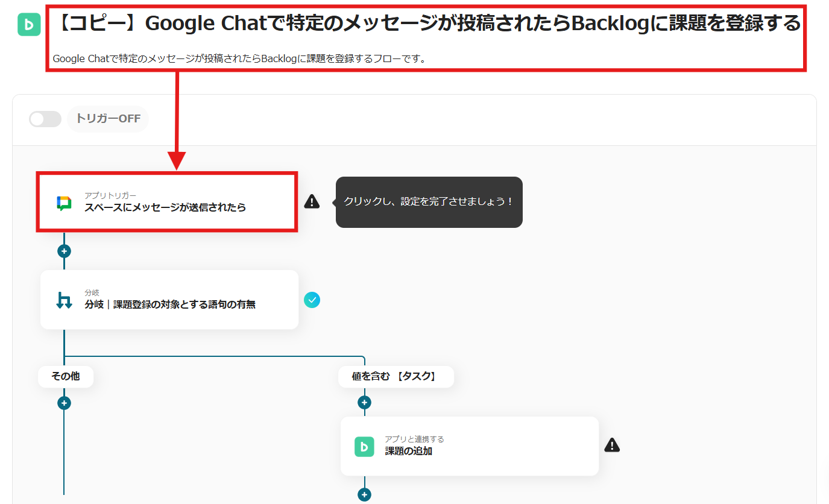Click the branch icon in the 分岐 card

point(64,300)
